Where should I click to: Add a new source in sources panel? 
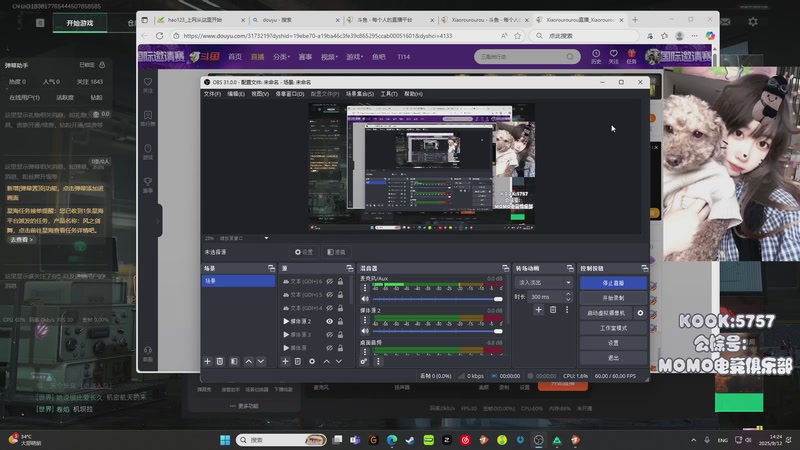click(285, 361)
